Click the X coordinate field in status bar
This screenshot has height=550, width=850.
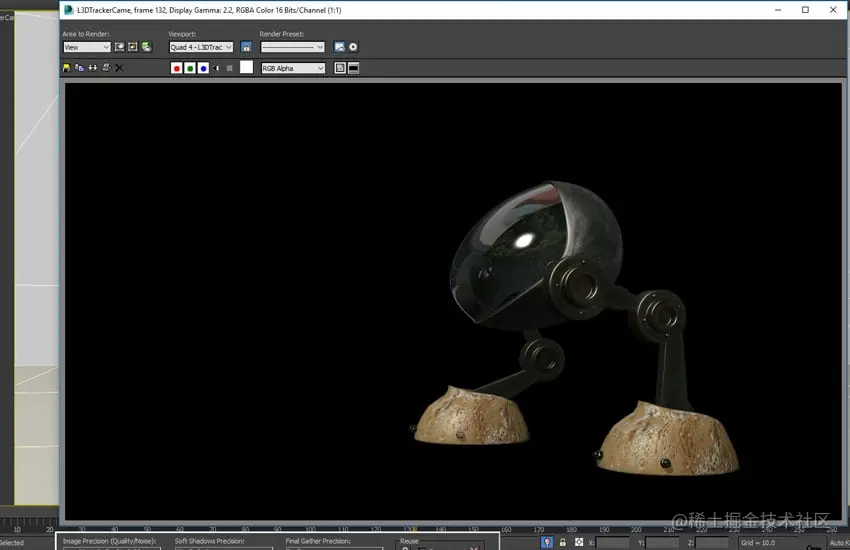(614, 542)
